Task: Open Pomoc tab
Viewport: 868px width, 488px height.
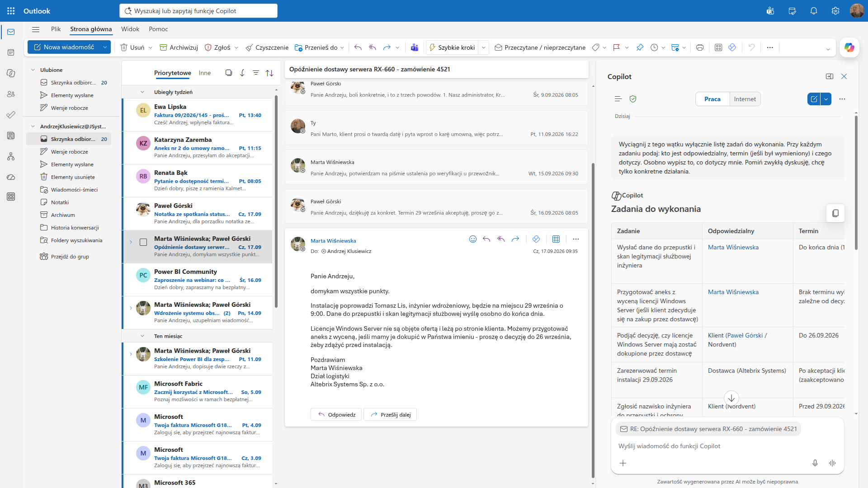Action: (x=158, y=29)
